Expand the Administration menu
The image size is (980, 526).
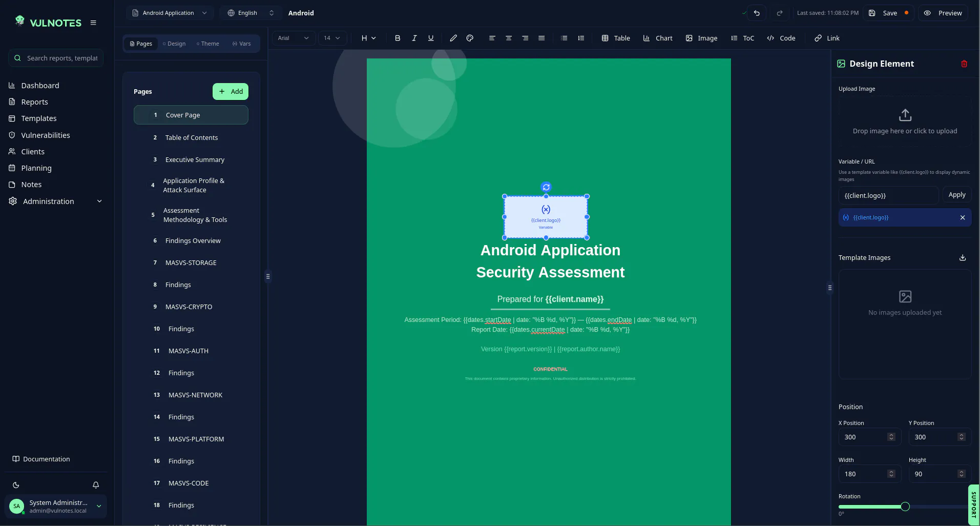pos(55,201)
